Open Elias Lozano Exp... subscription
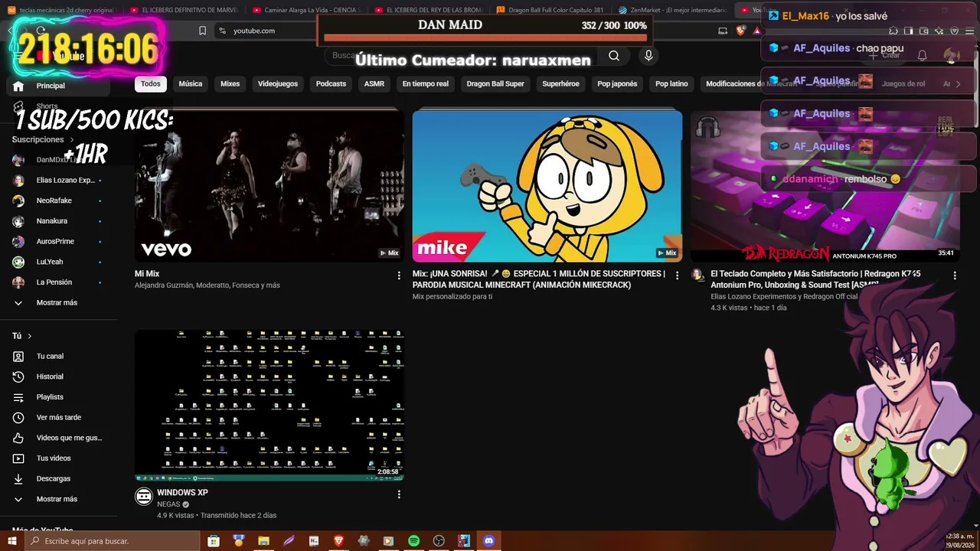 click(58, 181)
